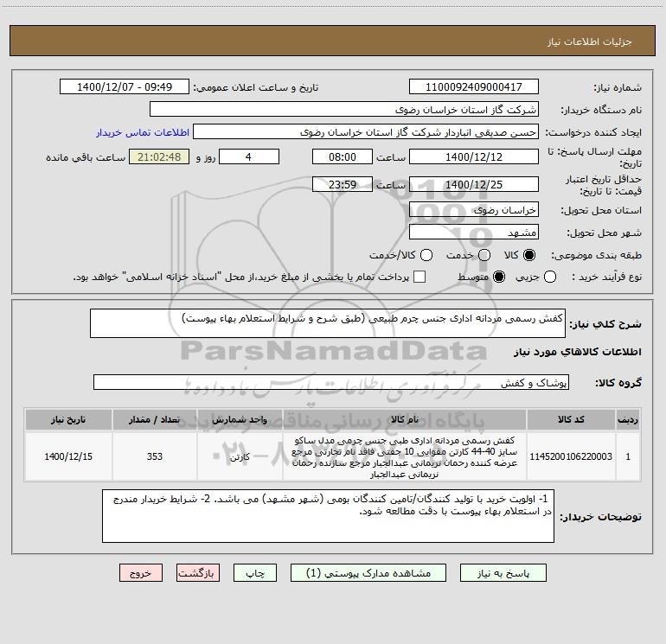This screenshot has height=644, width=666.
Task: Click the اطلاعات کالاهای مورد نیاز heading
Action: 577,352
